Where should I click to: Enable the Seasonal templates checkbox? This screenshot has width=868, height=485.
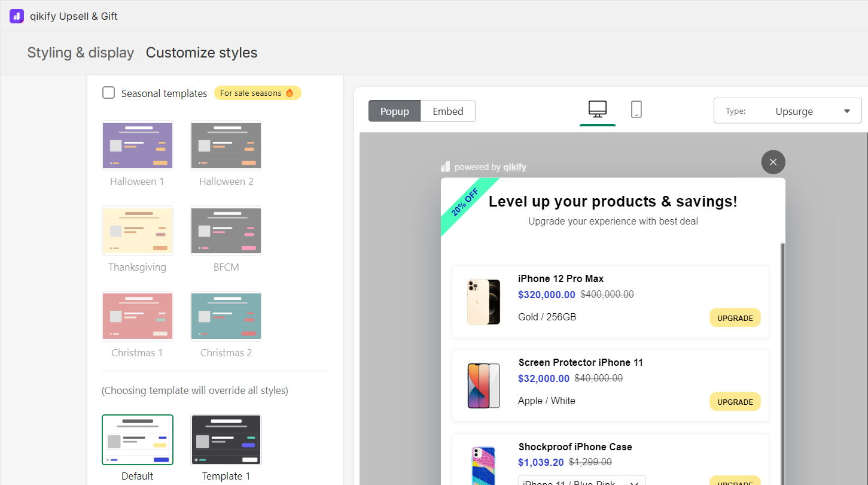[x=108, y=93]
